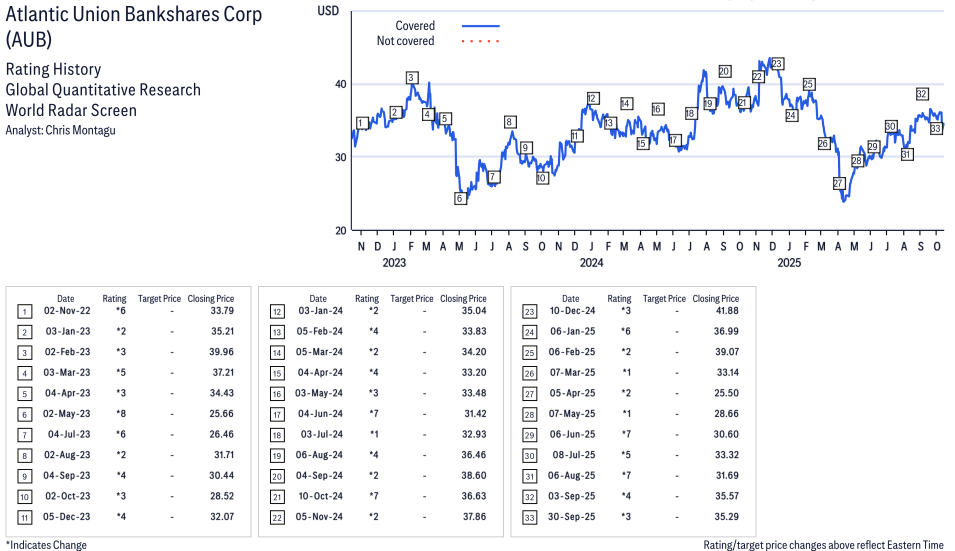Click the numbered box 11 in the rating table
The width and height of the screenshot is (955, 551).
[x=24, y=516]
